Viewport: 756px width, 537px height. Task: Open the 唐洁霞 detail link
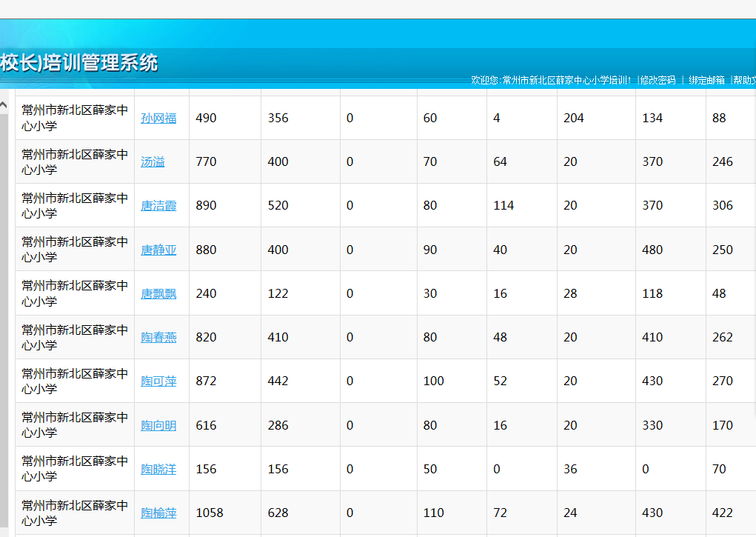(x=158, y=205)
